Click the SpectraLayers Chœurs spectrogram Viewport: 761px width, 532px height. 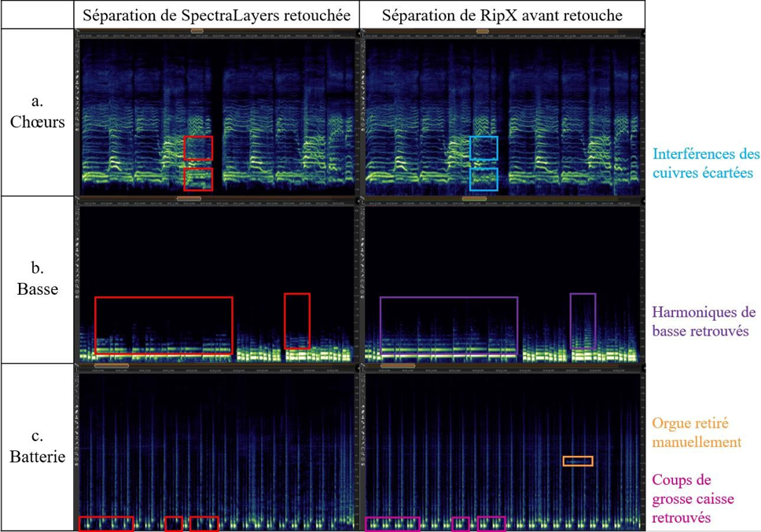point(217,116)
